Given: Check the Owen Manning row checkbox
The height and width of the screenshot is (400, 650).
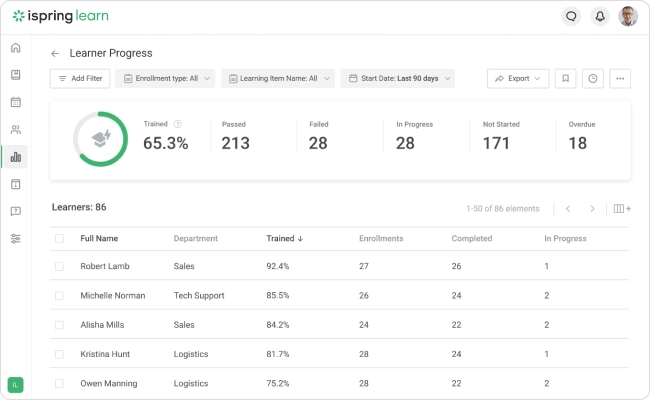Looking at the screenshot, I should (59, 383).
